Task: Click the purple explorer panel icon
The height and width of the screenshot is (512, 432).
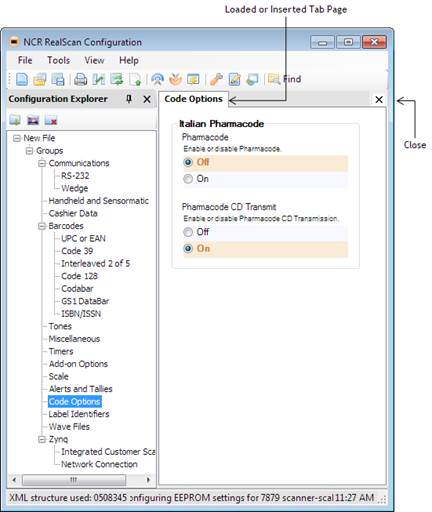Action: pos(33,120)
